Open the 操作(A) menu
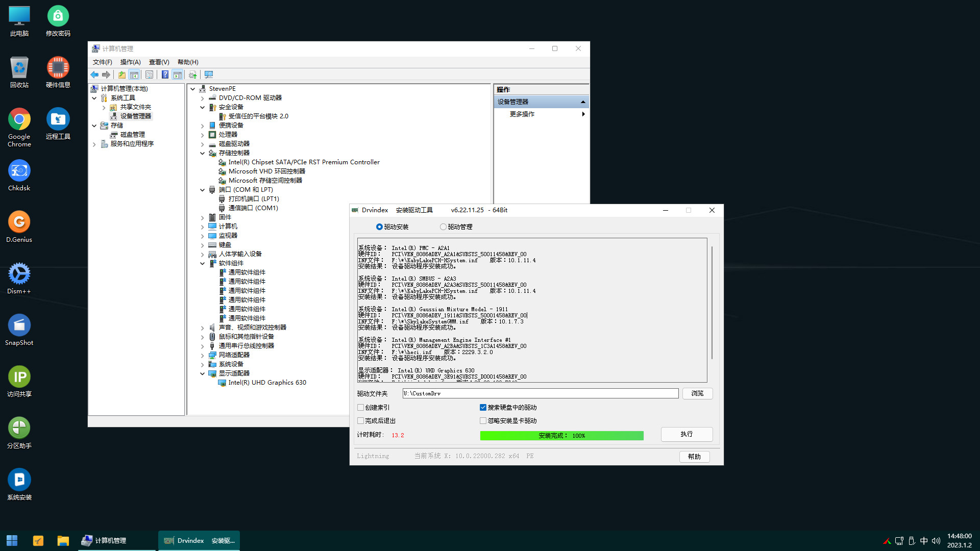Viewport: 980px width, 551px height. click(130, 62)
